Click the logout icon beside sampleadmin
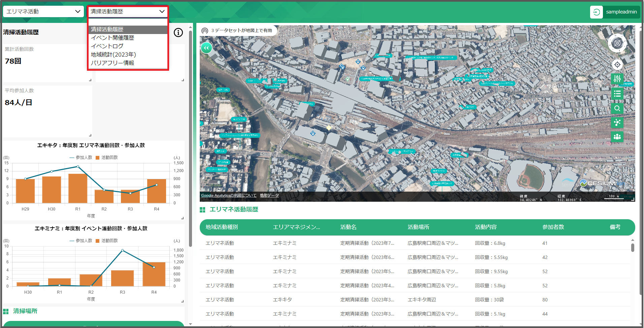 click(596, 12)
